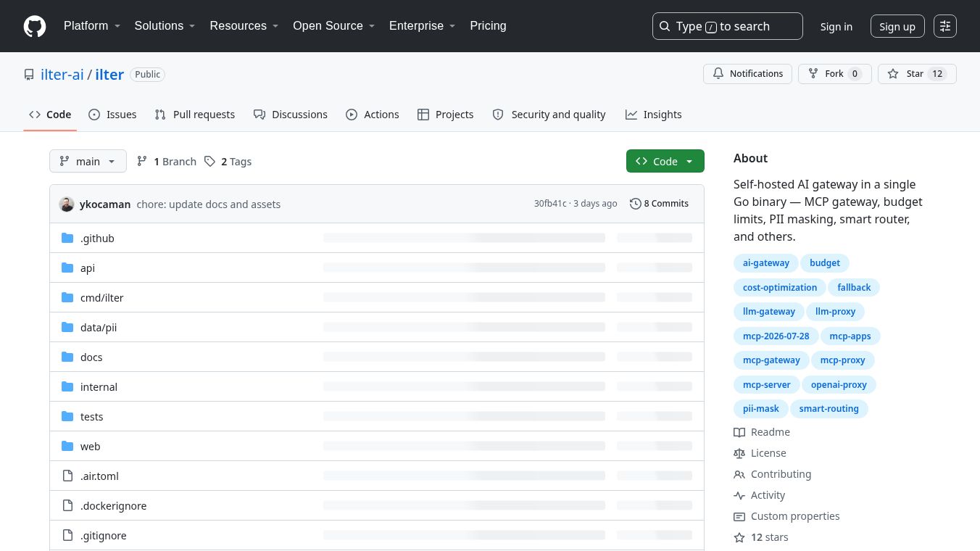The image size is (980, 551).
Task: Click the fork icon in Fork button
Action: click(813, 74)
